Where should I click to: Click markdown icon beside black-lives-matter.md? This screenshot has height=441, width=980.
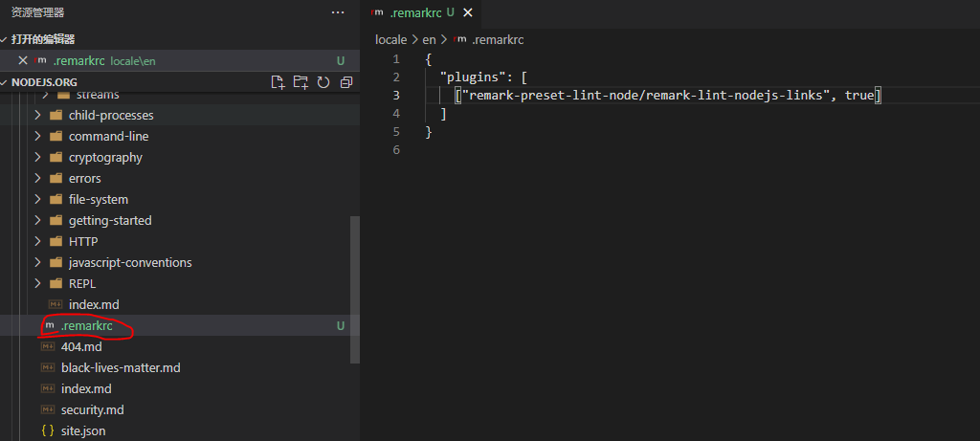coord(48,368)
